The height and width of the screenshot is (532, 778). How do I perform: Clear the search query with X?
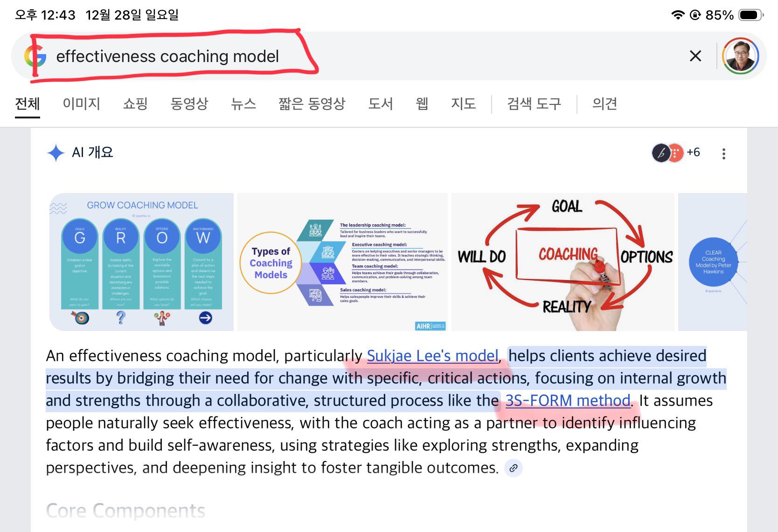(x=695, y=56)
